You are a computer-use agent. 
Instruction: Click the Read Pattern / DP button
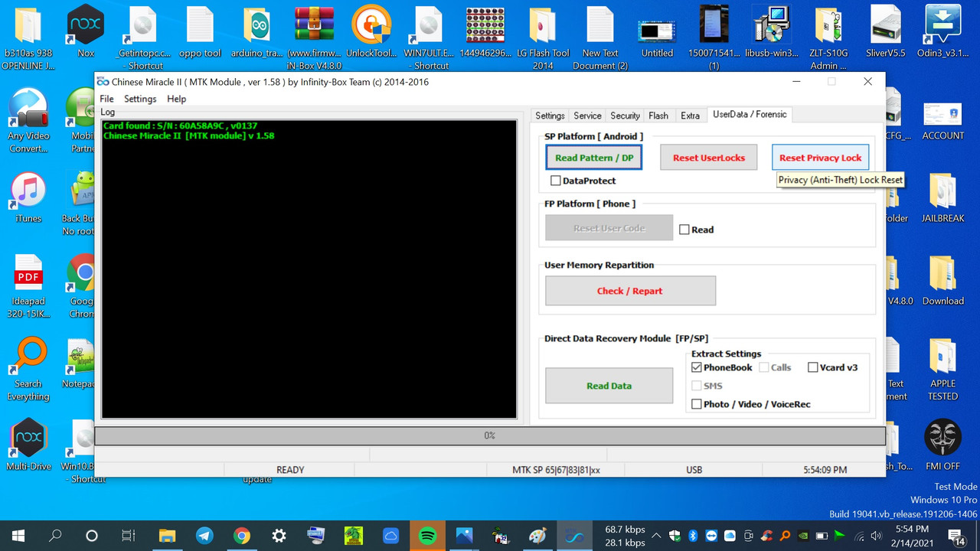(x=594, y=158)
